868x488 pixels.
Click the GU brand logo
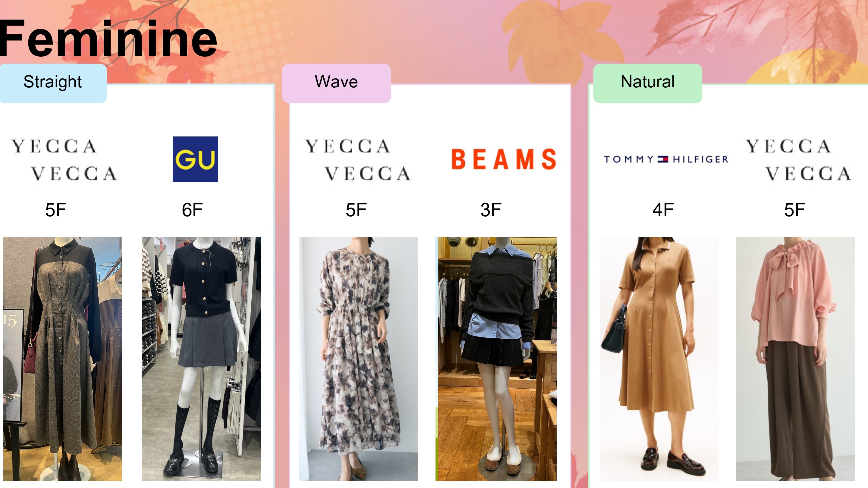[x=195, y=159]
